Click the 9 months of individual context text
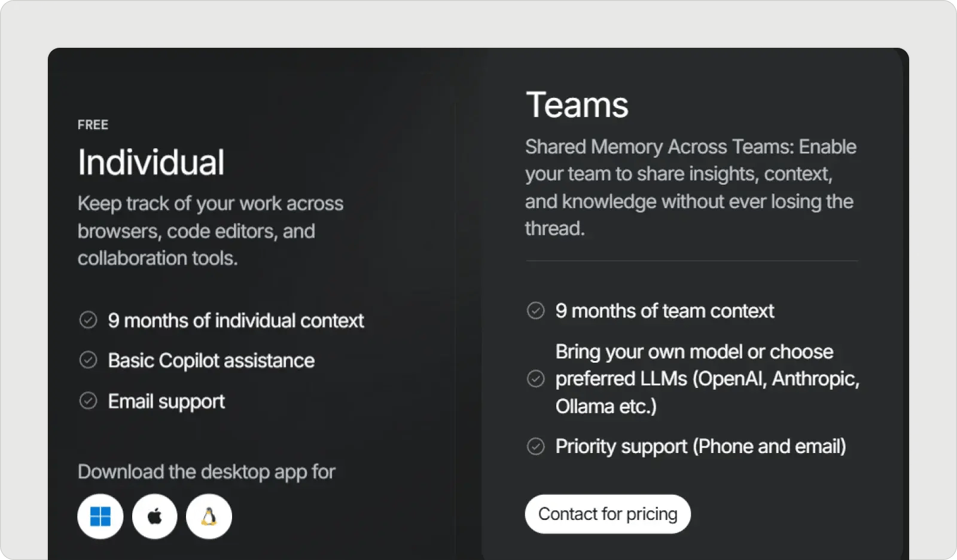This screenshot has width=957, height=560. tap(236, 321)
